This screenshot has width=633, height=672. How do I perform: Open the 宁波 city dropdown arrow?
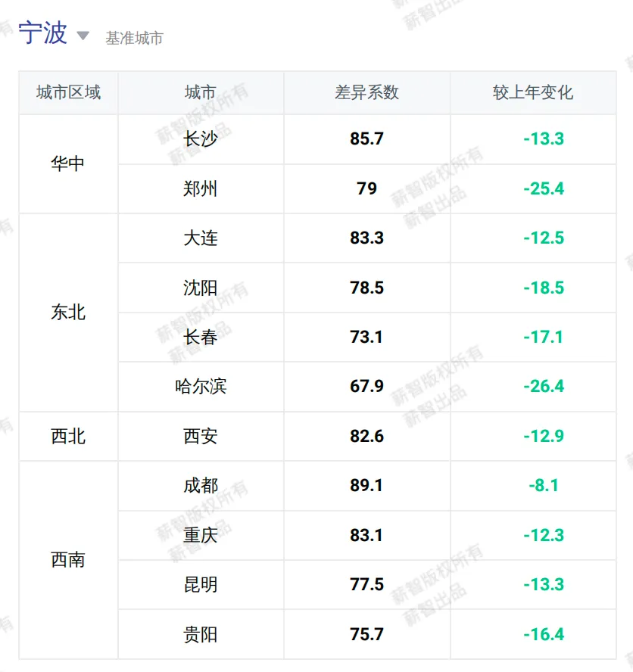(x=83, y=36)
